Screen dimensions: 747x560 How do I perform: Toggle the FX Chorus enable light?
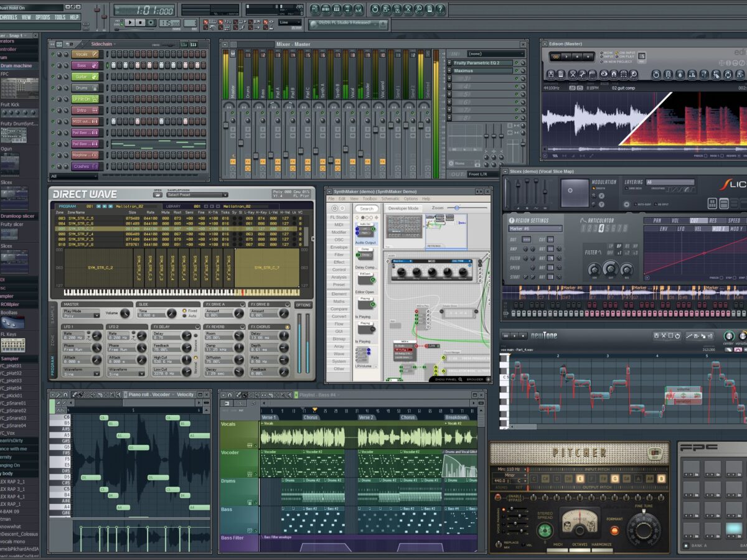287,327
